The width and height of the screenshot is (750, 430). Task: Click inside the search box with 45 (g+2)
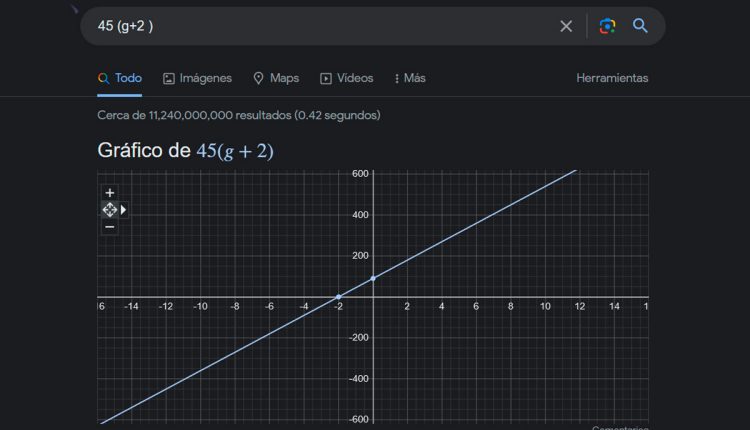pos(320,26)
